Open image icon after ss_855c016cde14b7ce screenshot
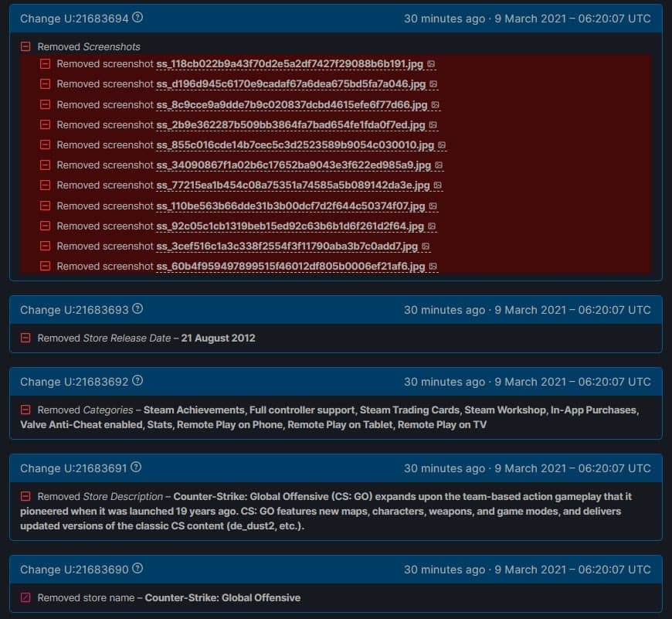This screenshot has height=619, width=672. pos(442,145)
